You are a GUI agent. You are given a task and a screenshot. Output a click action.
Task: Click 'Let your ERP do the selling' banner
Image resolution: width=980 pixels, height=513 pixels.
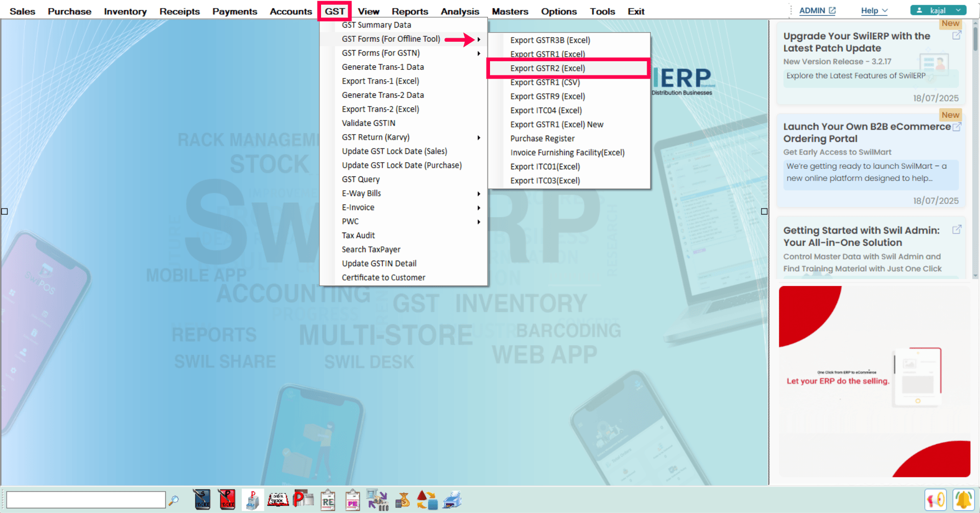[x=875, y=381]
